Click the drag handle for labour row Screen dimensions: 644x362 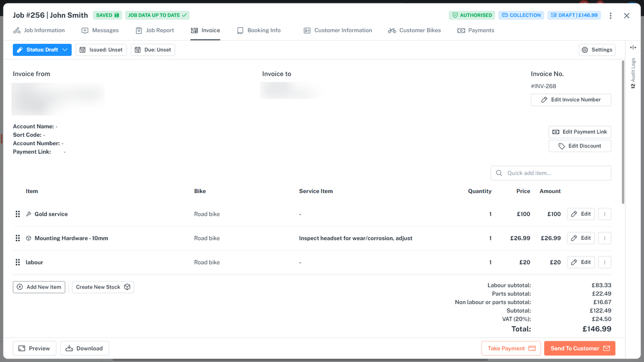(18, 262)
